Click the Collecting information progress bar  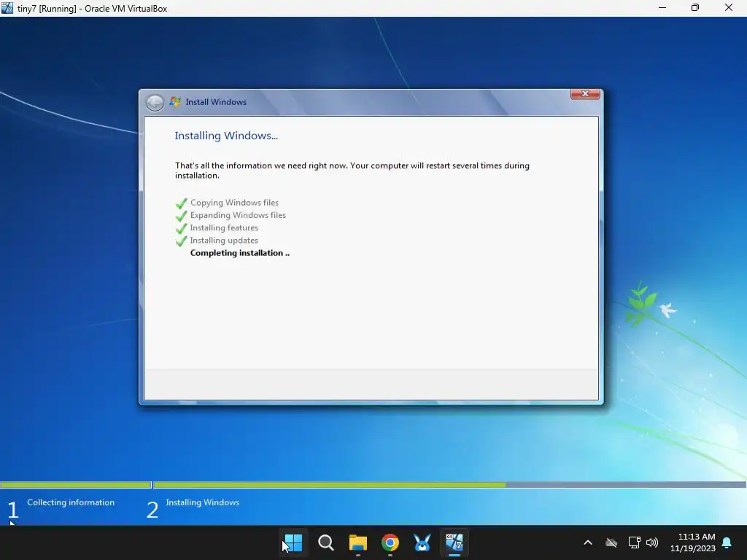tap(76, 485)
